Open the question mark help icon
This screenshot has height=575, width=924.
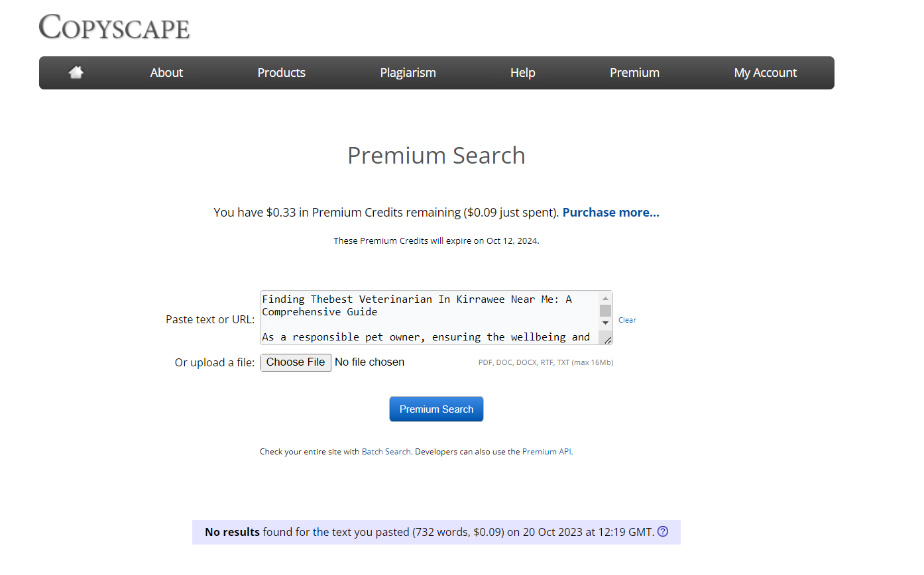[662, 532]
